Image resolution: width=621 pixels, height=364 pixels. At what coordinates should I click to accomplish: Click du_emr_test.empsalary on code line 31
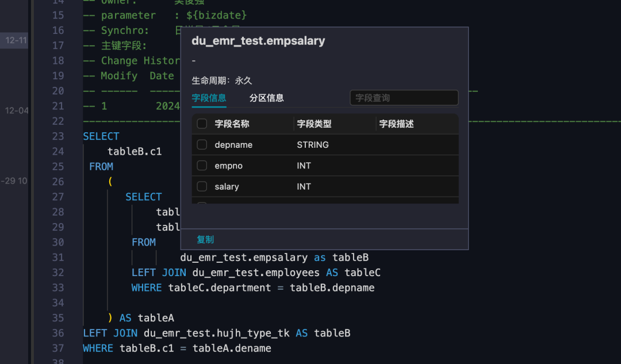tap(244, 257)
